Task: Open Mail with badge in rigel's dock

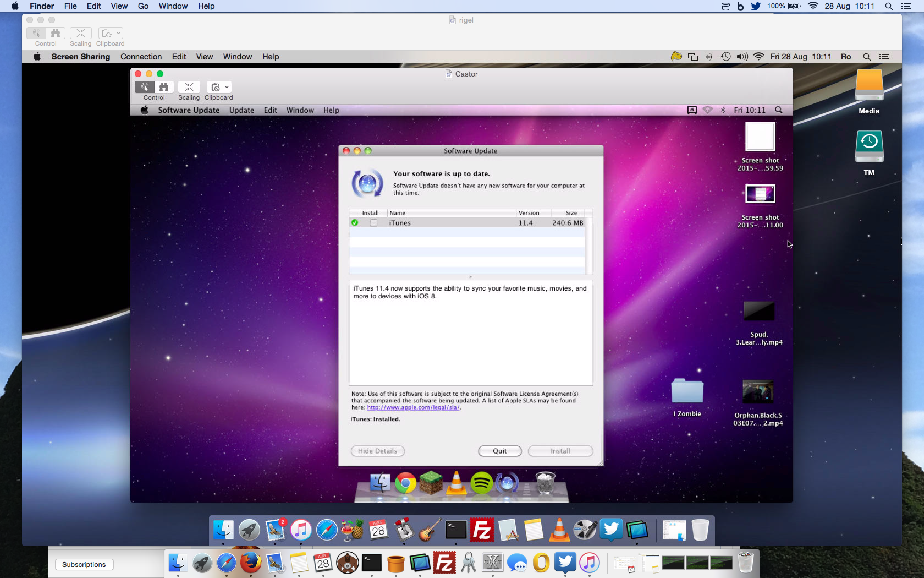Action: click(276, 530)
